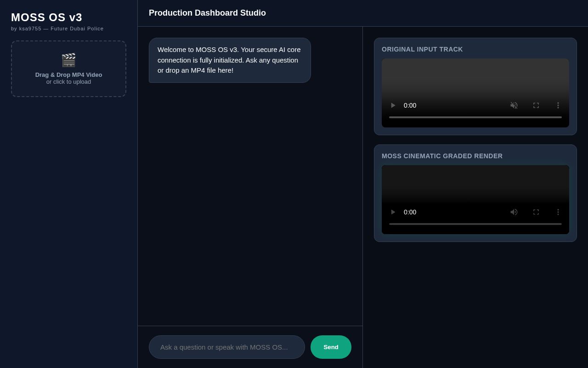
Task: Play the Original Input Track video
Action: (393, 105)
